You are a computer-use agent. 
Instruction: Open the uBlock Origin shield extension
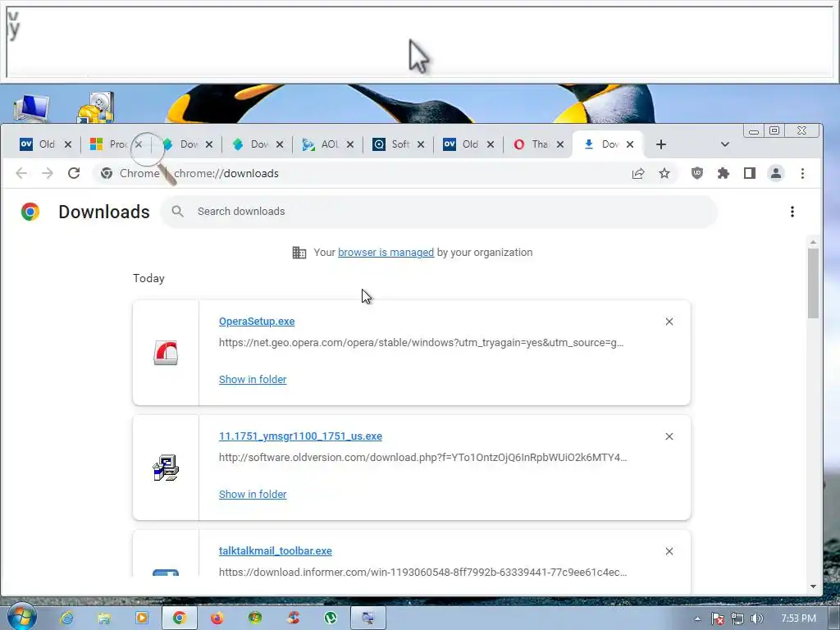(697, 173)
